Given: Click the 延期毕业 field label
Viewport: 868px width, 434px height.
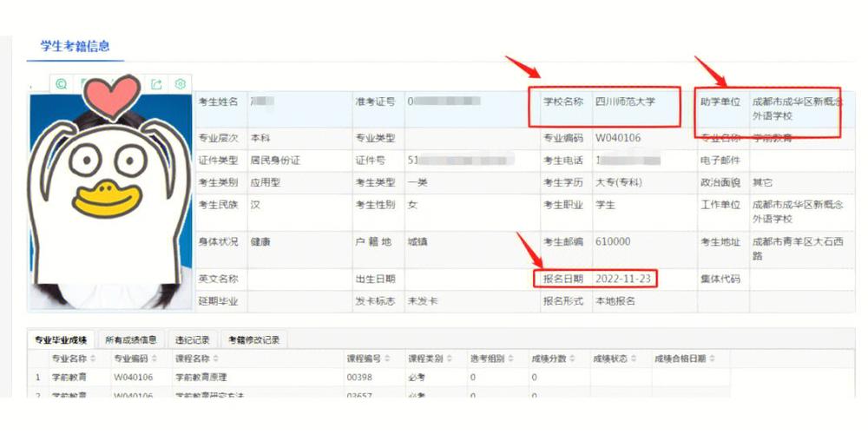Looking at the screenshot, I should coord(218,302).
